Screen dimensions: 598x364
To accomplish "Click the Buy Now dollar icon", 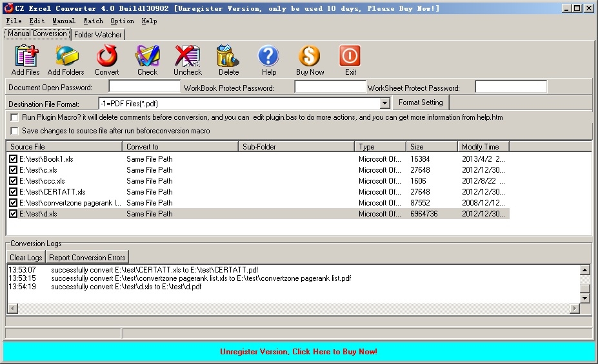I will pyautogui.click(x=309, y=56).
